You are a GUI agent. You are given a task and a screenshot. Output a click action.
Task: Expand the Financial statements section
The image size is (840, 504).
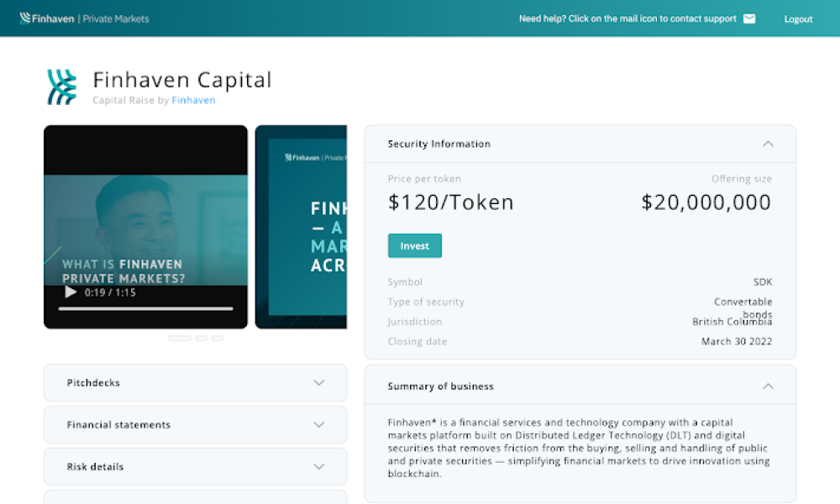coord(195,425)
